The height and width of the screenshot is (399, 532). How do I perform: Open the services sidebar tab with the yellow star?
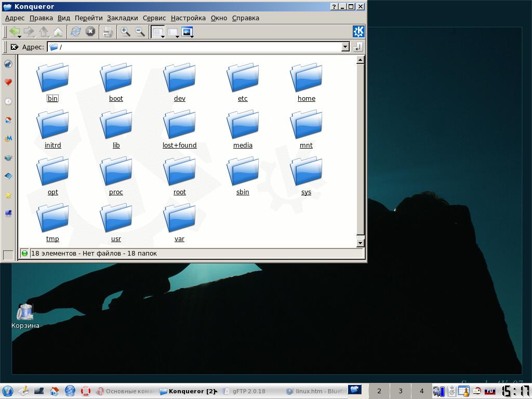coord(8,195)
